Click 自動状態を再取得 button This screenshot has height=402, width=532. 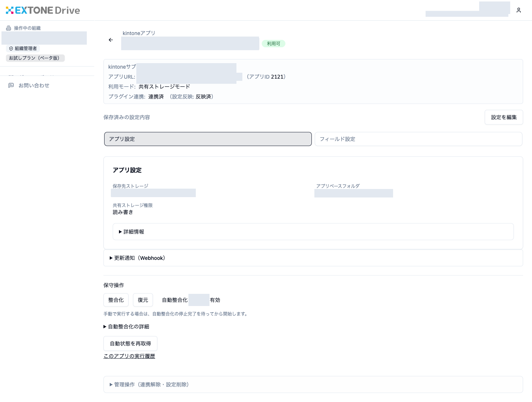click(x=130, y=344)
